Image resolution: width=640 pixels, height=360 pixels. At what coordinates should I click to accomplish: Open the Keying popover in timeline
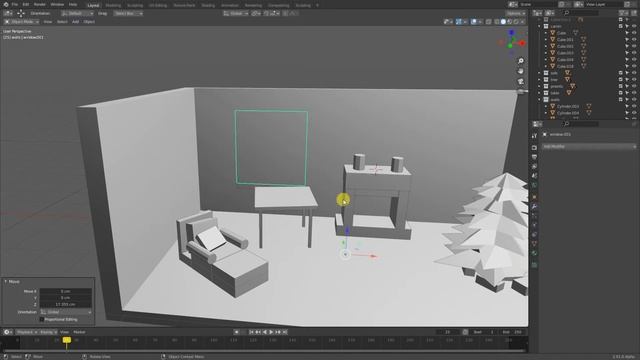[x=48, y=332]
